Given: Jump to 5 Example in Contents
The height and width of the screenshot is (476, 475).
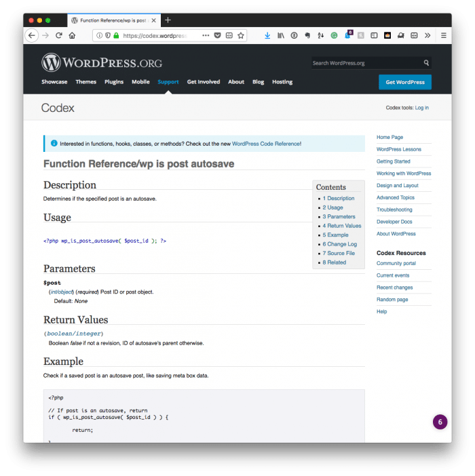Looking at the screenshot, I should click(335, 235).
